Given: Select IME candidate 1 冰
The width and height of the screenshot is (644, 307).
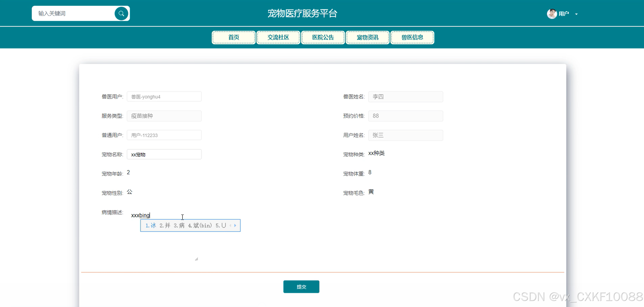Looking at the screenshot, I should 151,225.
